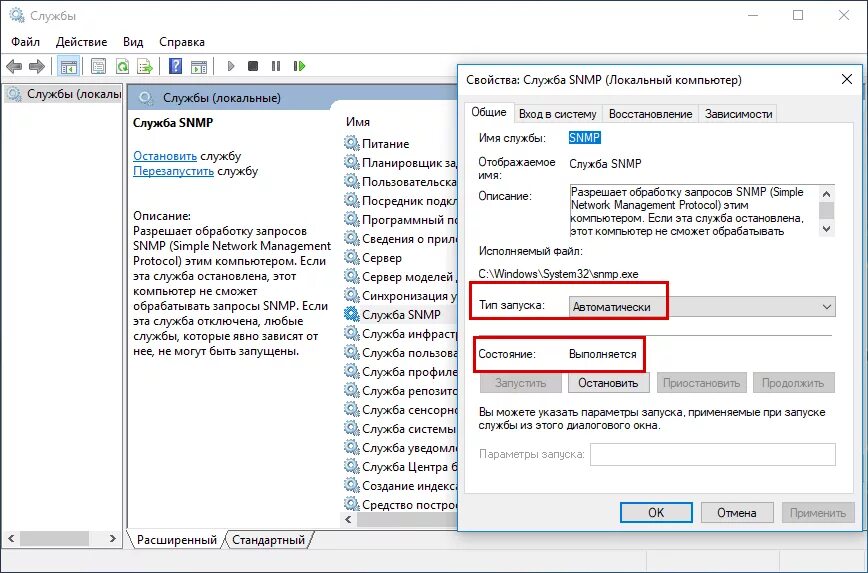Click the Приостановить button
The image size is (868, 573).
coord(701,383)
